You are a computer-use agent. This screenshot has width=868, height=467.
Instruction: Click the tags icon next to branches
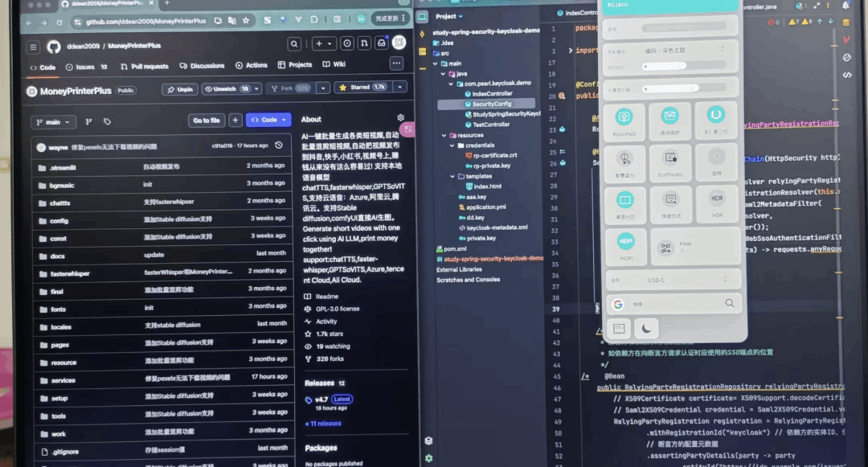108,121
